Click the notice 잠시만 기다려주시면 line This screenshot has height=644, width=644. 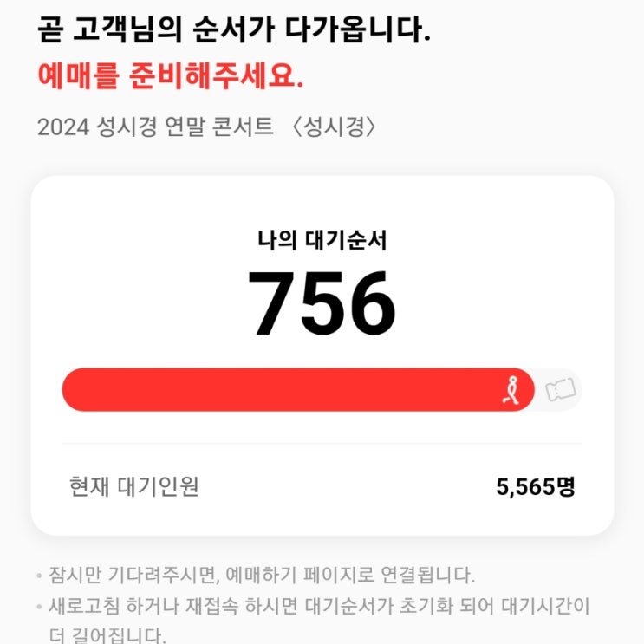[262, 575]
